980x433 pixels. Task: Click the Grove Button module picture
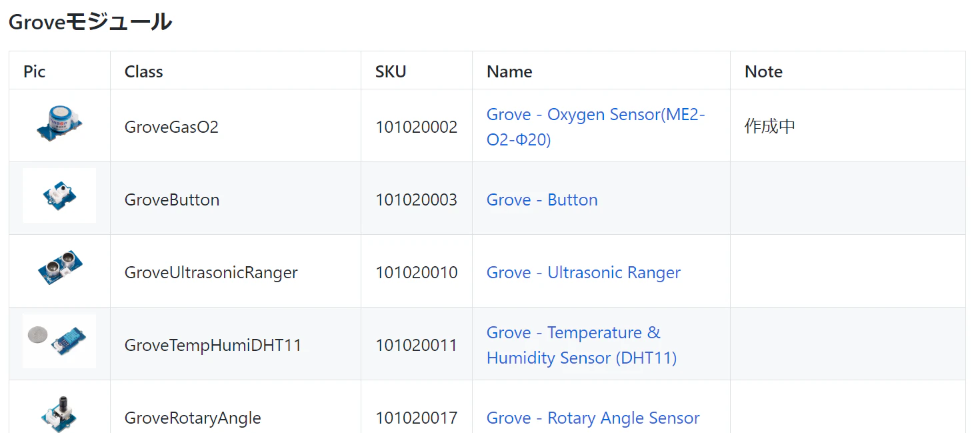[x=59, y=195]
